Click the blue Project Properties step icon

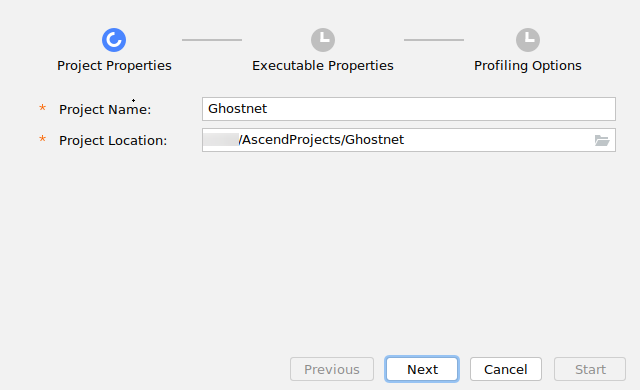(114, 40)
